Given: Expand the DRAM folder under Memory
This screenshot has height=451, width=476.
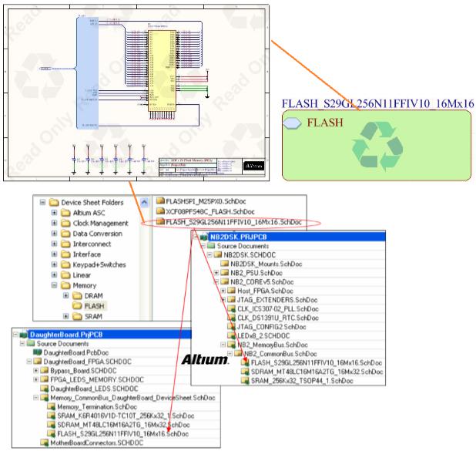Looking at the screenshot, I should 65,294.
